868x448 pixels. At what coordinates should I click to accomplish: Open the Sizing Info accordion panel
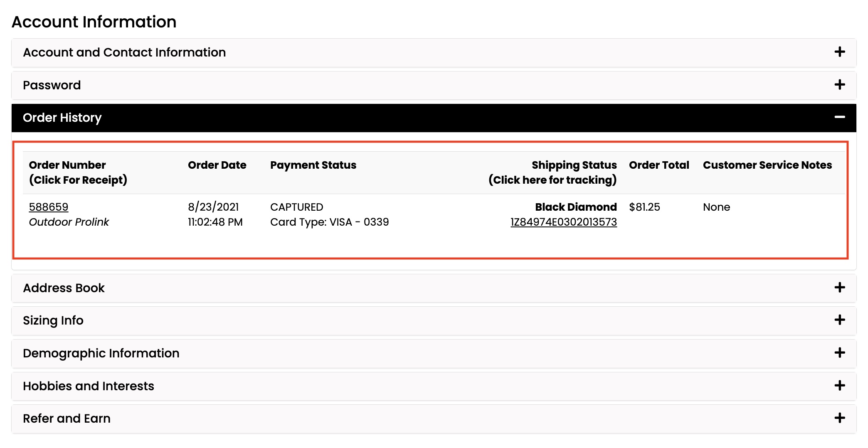pos(434,320)
